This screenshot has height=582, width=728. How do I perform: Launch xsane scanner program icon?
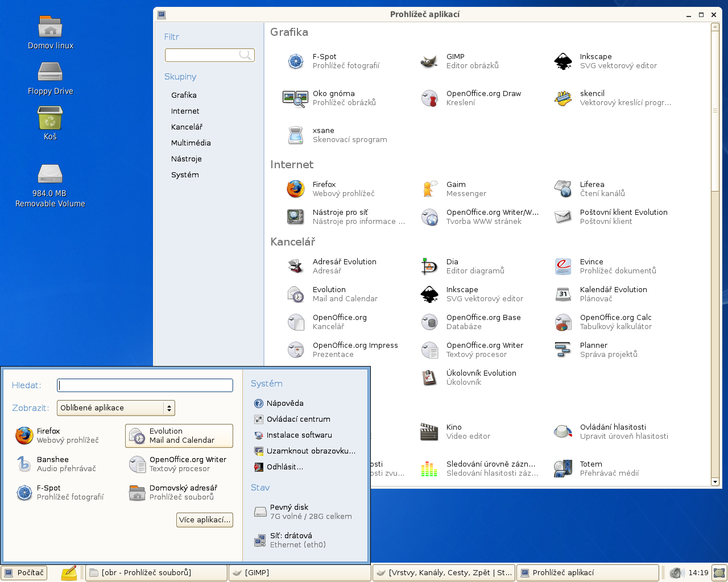pos(295,135)
